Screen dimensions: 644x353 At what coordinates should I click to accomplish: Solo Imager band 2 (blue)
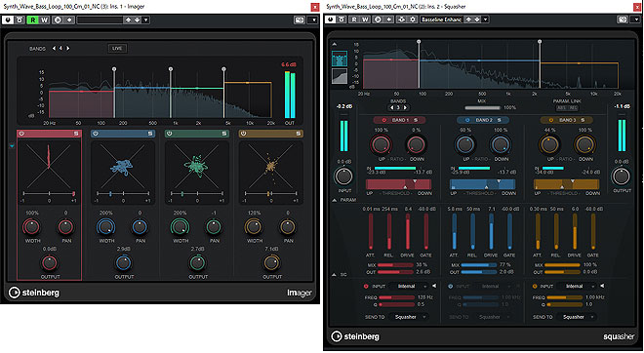click(x=150, y=134)
